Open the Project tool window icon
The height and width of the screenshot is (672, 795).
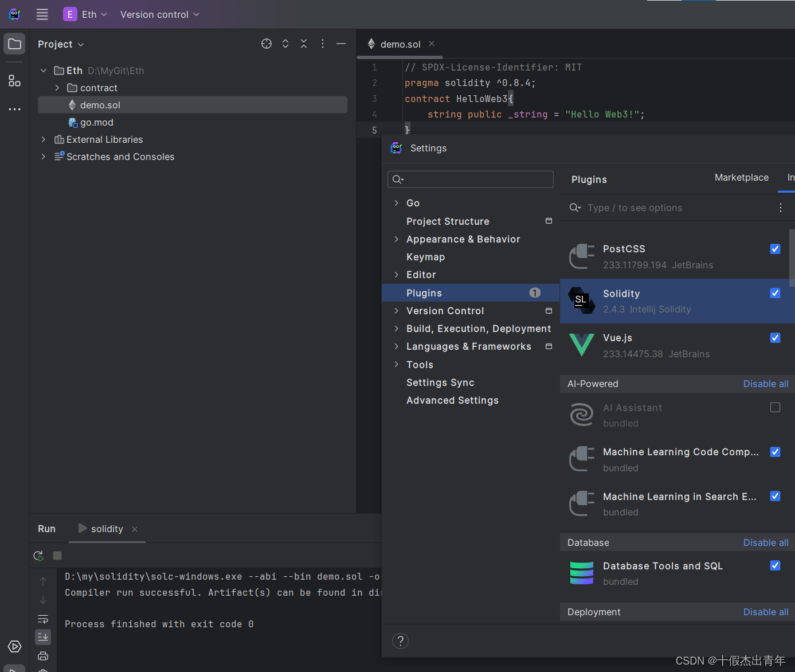coord(15,44)
